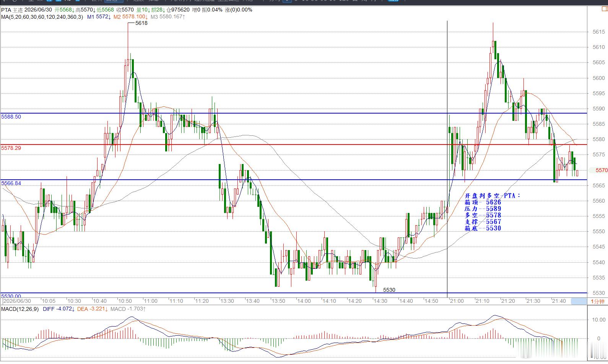Select the 5578.29 red line label
608x364 pixels.
(x=11, y=148)
